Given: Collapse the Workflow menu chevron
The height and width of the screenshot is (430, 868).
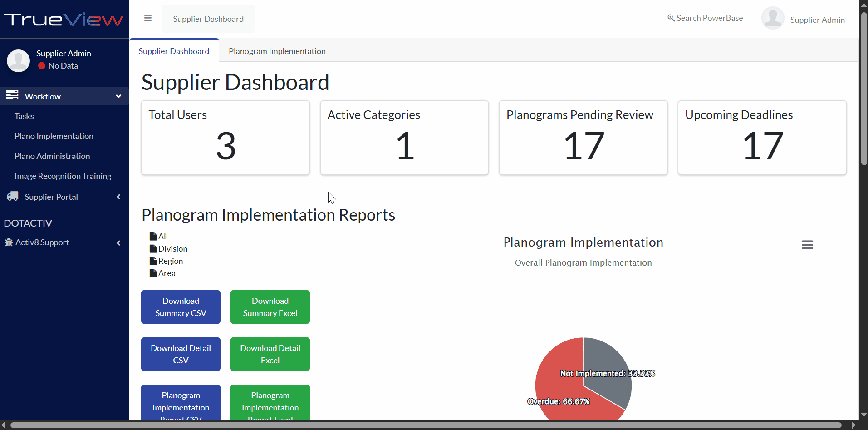Looking at the screenshot, I should (x=118, y=96).
